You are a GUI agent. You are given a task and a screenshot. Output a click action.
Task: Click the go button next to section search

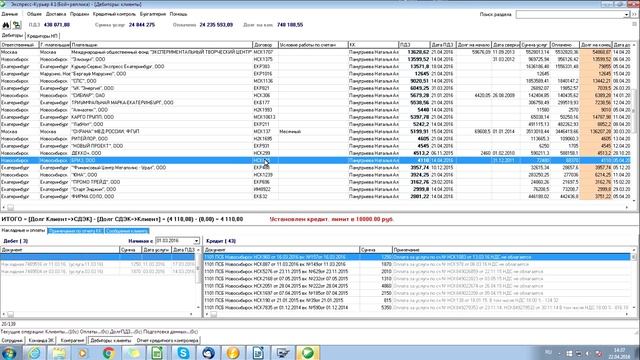coord(635,15)
